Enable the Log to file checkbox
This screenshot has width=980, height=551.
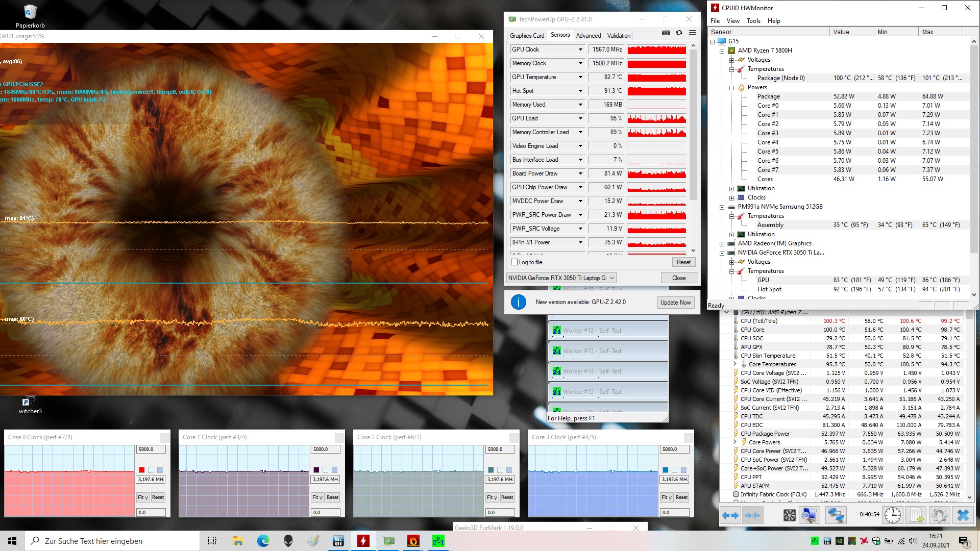[x=514, y=262]
